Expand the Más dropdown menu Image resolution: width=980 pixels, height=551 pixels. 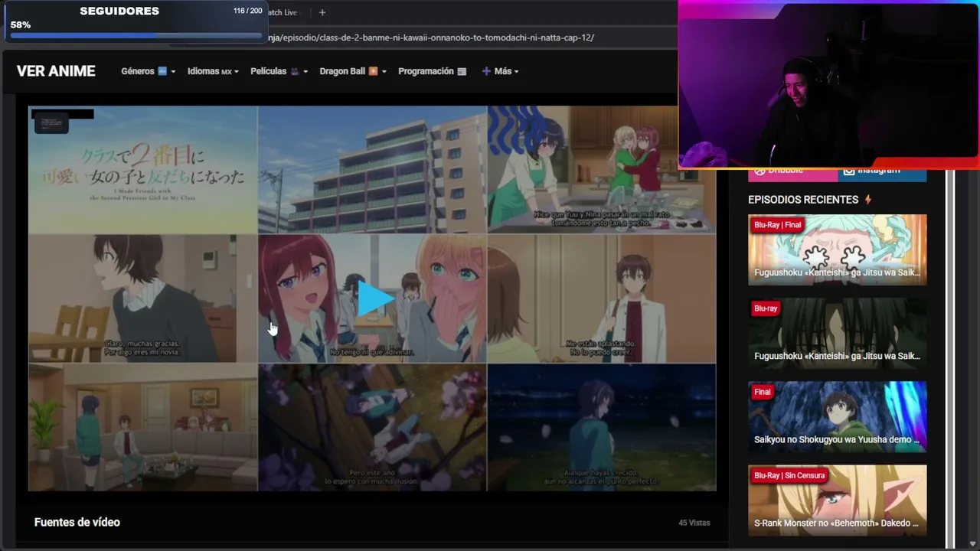coord(500,71)
